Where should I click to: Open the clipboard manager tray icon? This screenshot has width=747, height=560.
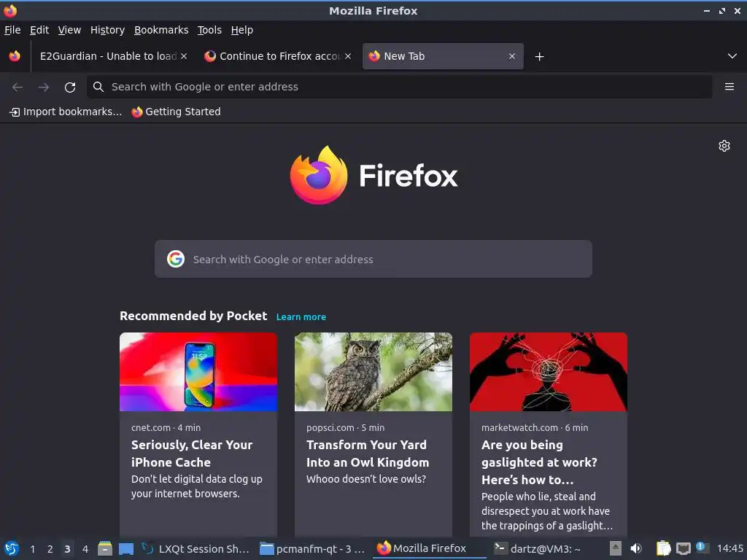tap(663, 548)
